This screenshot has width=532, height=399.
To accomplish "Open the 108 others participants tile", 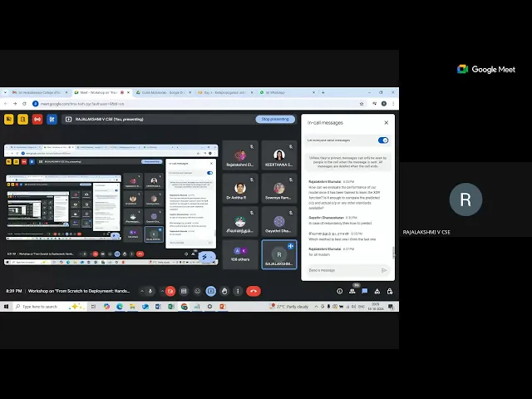I will 240,254.
